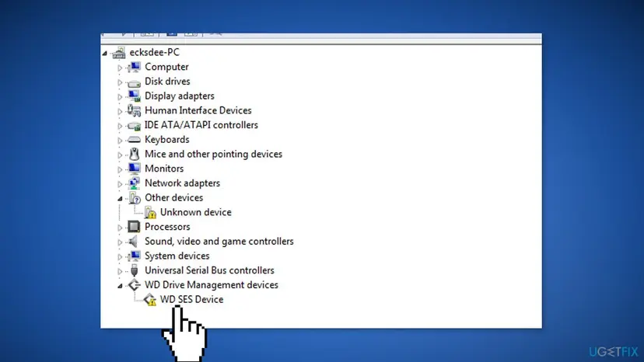This screenshot has height=362, width=644.
Task: Select the System devices label
Action: [177, 256]
